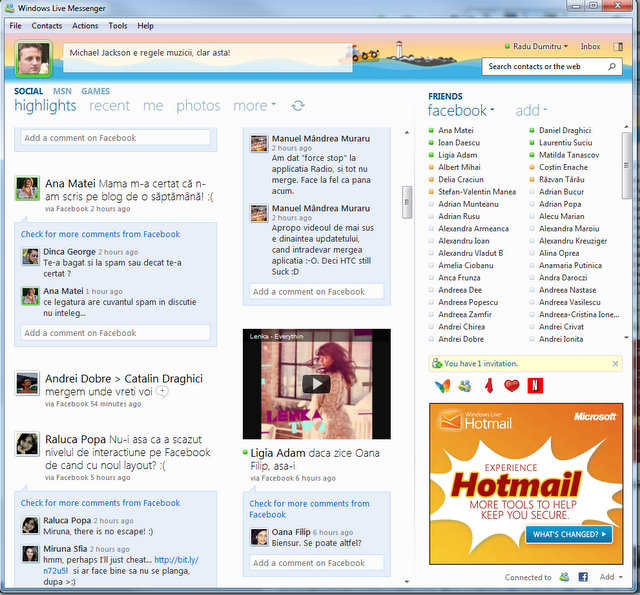Screen dimensions: 640x595
Task: Open Ana Matei's post avatar
Action: [x=27, y=188]
